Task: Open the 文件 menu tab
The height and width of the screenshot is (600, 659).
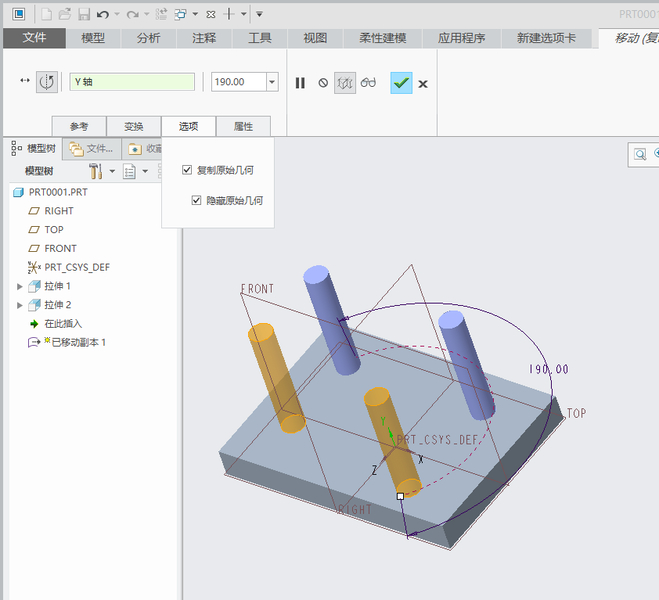Action: [34, 38]
